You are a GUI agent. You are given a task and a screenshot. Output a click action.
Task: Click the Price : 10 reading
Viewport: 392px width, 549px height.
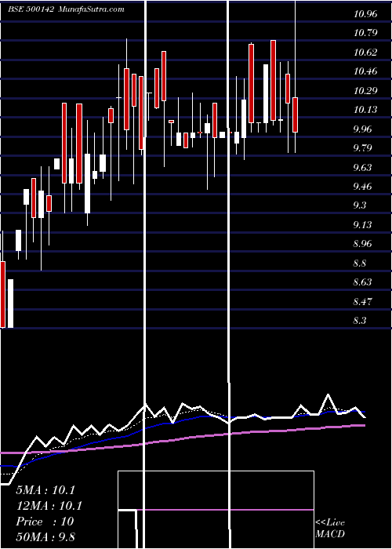pos(45,522)
